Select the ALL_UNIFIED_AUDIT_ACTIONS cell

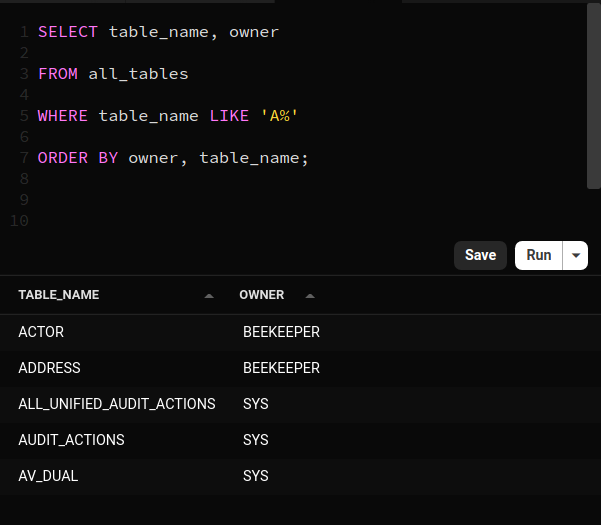pos(117,404)
